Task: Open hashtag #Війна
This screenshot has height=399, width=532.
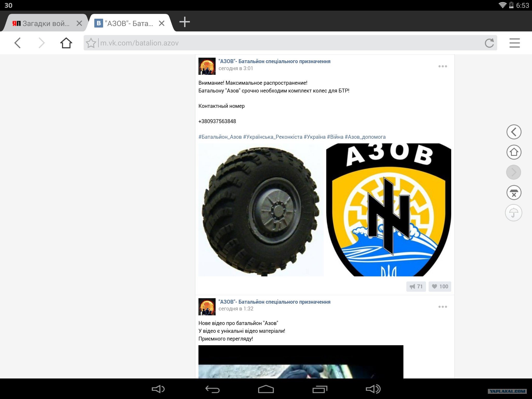Action: 335,137
